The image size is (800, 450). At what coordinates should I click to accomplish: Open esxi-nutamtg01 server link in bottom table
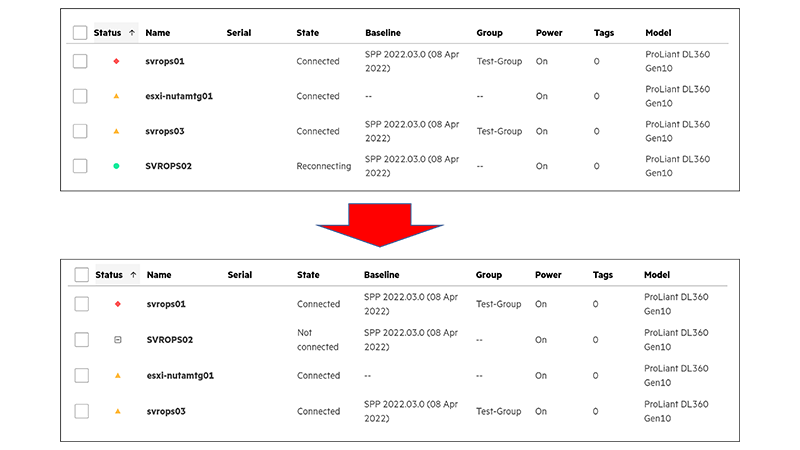coord(180,376)
